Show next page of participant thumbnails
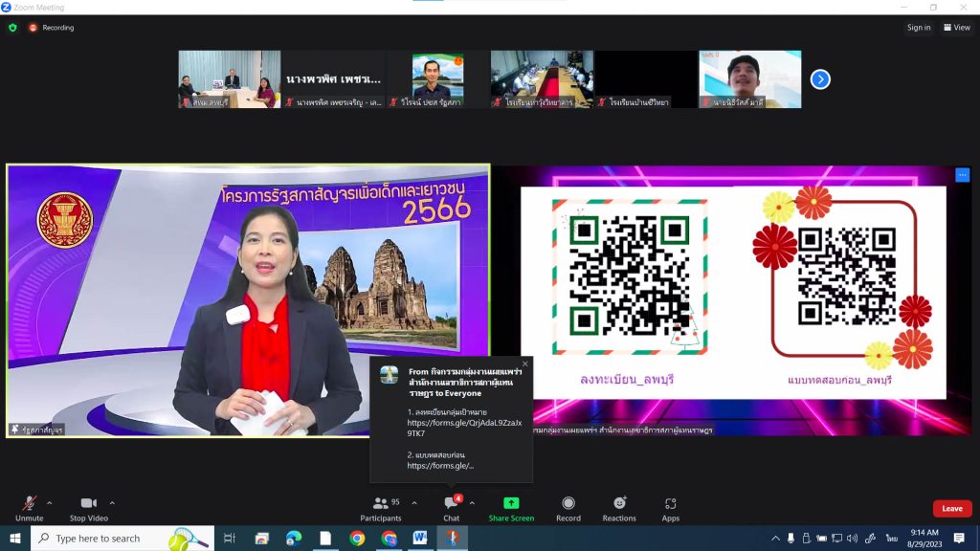 [820, 79]
